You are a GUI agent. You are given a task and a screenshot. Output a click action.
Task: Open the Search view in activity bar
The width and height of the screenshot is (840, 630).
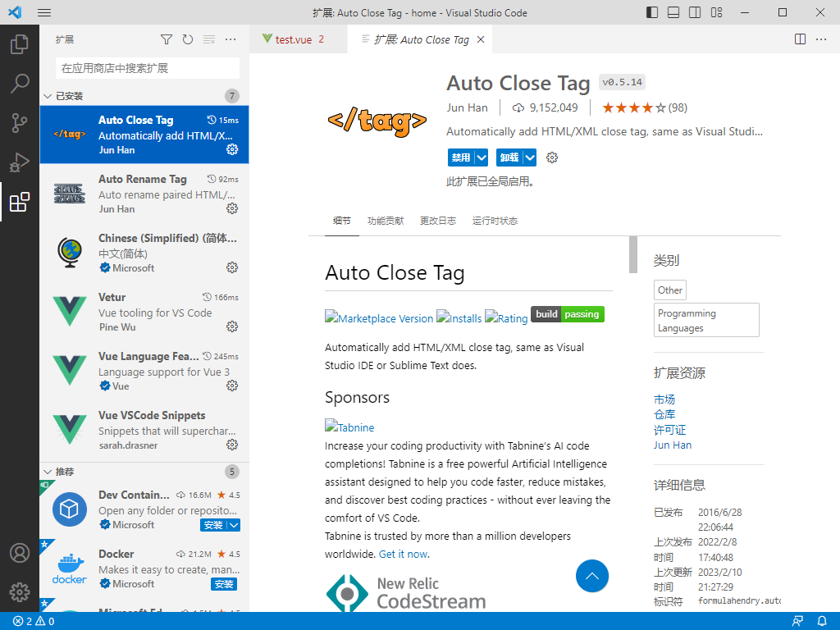click(20, 83)
